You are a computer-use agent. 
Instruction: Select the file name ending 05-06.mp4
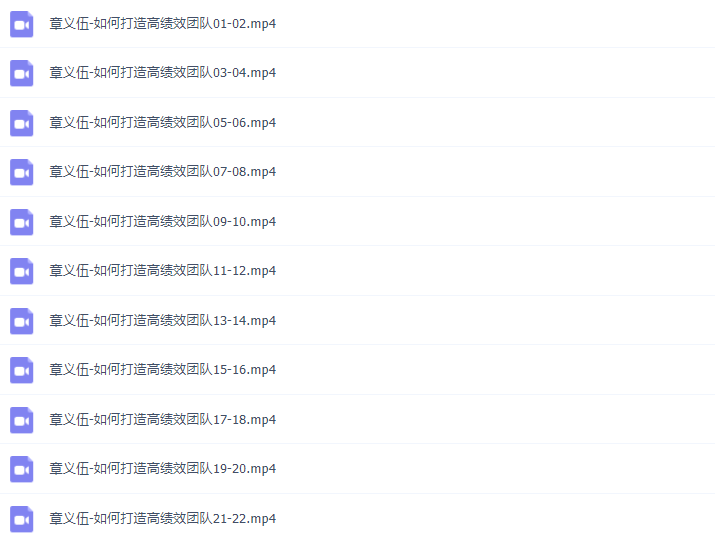pyautogui.click(x=163, y=123)
